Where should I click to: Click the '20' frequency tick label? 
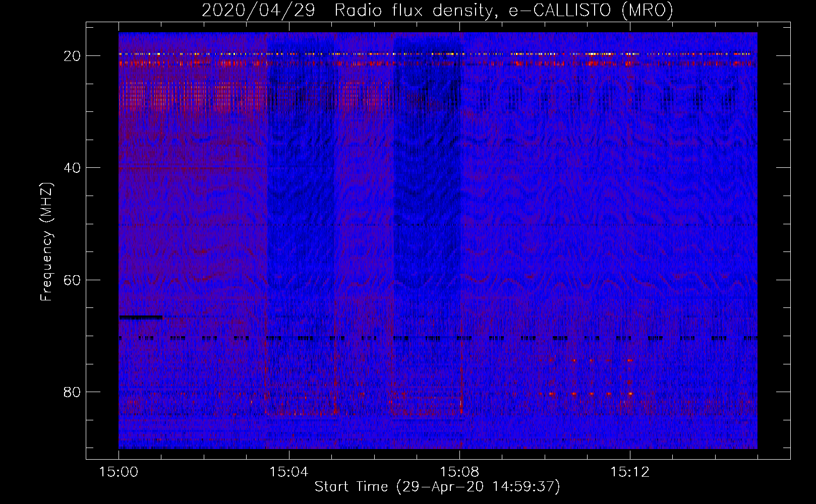point(72,56)
